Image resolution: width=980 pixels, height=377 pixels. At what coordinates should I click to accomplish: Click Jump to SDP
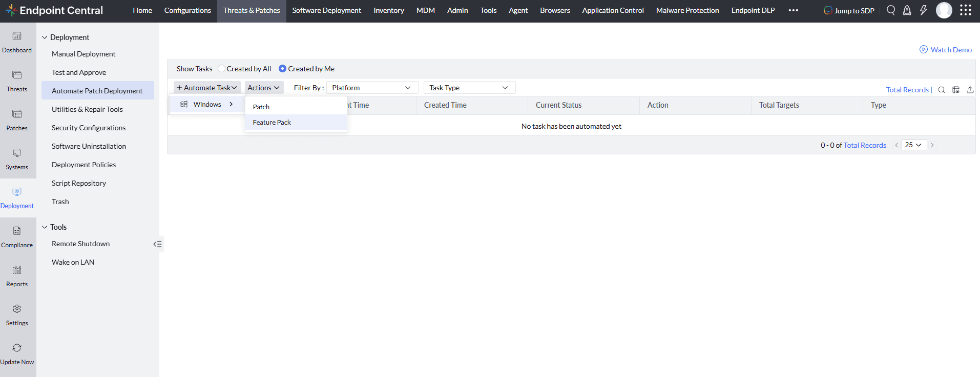(849, 11)
